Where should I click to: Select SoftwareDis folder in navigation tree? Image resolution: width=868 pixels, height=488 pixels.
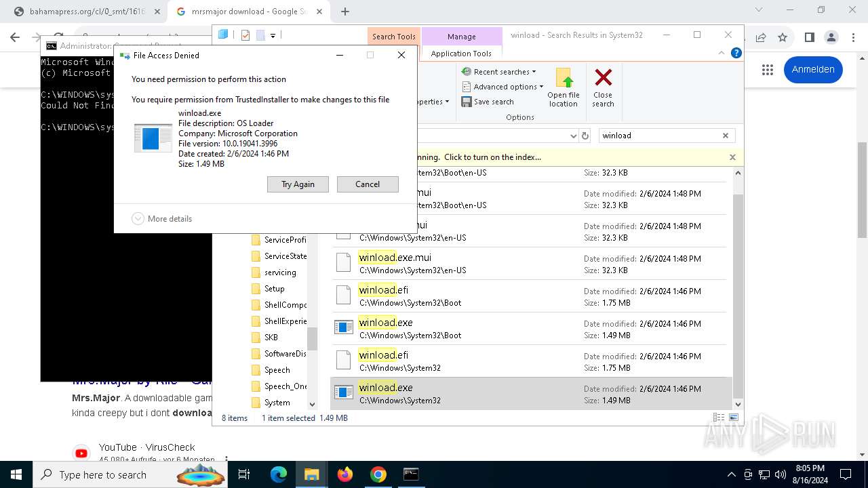279,354
